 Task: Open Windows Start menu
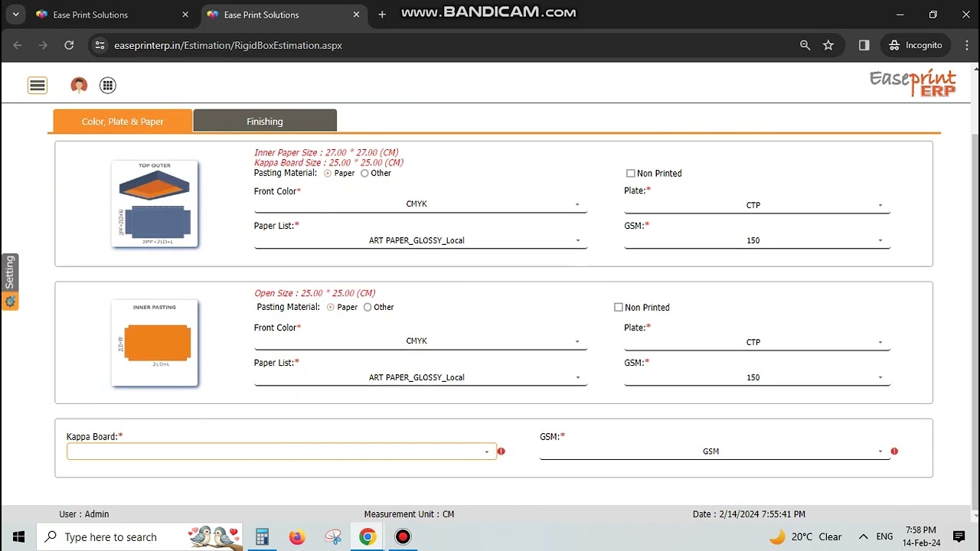(x=18, y=536)
